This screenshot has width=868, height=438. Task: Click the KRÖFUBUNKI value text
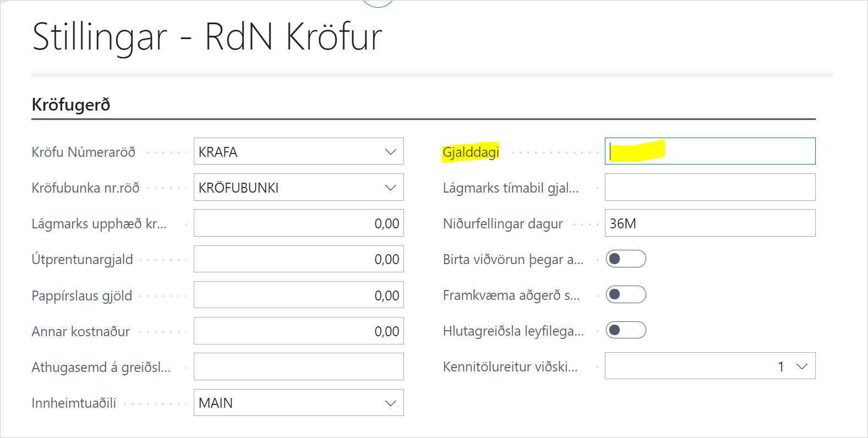tap(238, 188)
